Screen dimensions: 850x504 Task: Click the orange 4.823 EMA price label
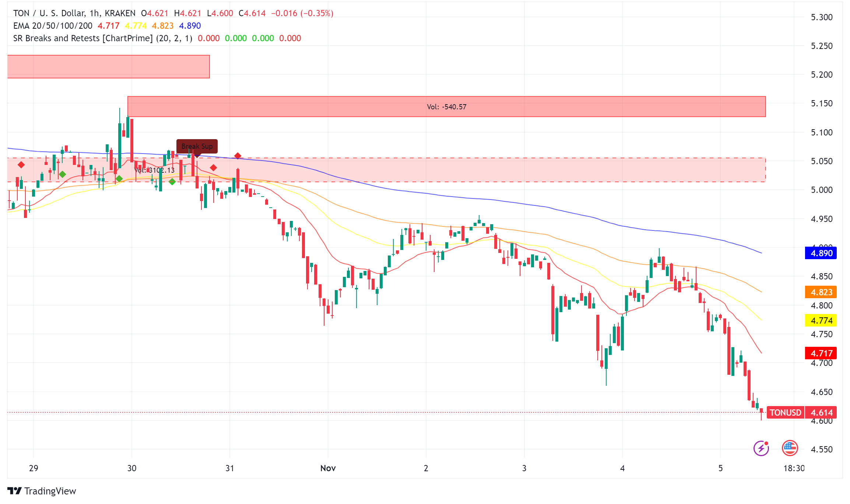[x=821, y=292]
